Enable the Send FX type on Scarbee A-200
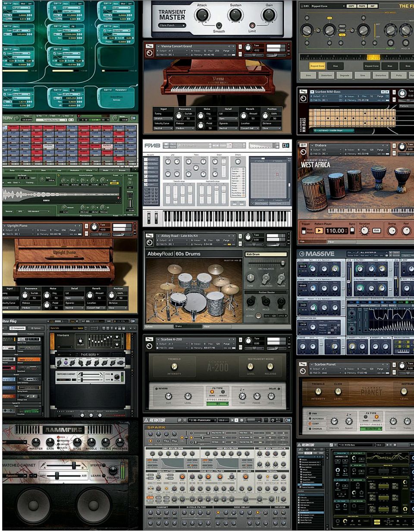Viewport: 414px width, 532px height. coord(212,392)
